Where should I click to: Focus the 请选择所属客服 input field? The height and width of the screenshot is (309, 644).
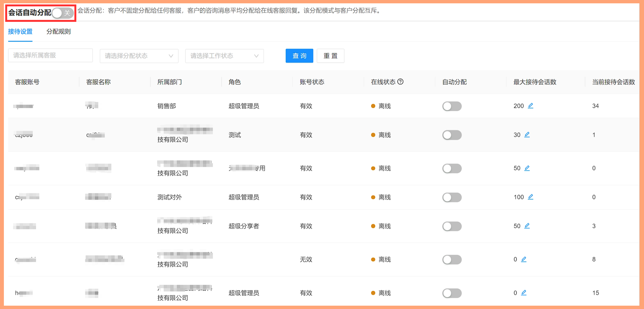click(x=50, y=55)
